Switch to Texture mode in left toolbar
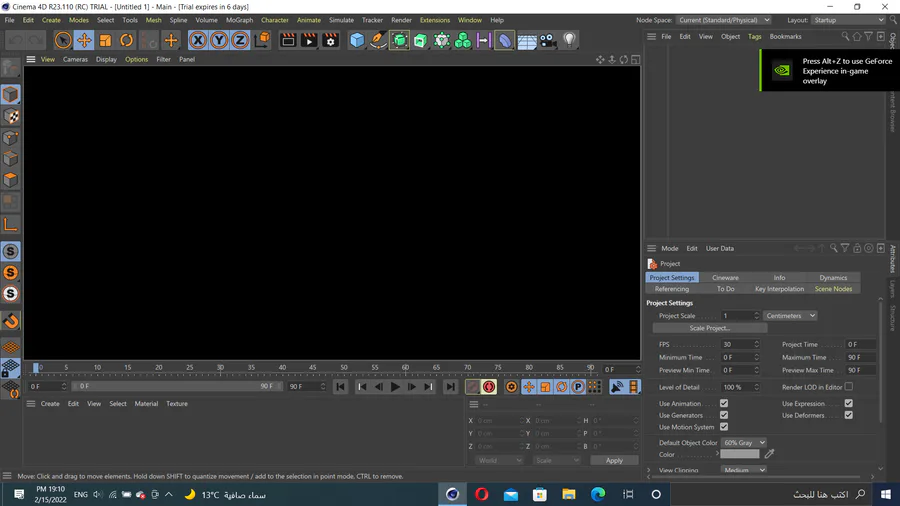900x506 pixels. (x=10, y=116)
